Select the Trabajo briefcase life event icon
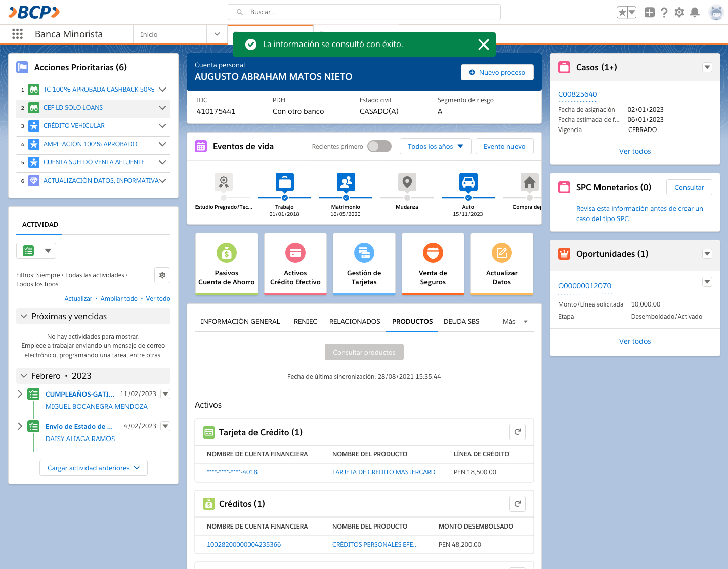The height and width of the screenshot is (569, 728). click(285, 182)
